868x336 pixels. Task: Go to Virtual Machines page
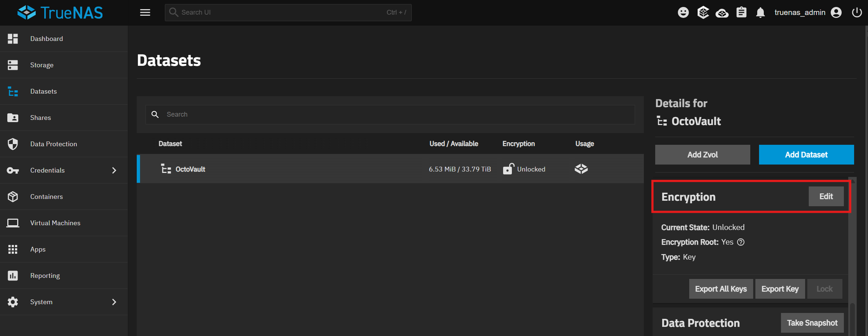55,223
